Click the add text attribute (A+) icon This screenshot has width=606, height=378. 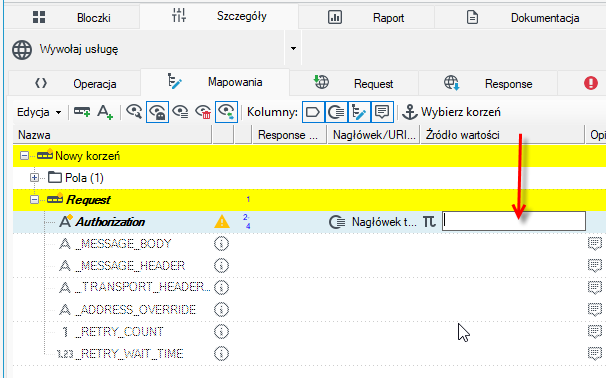pyautogui.click(x=105, y=112)
